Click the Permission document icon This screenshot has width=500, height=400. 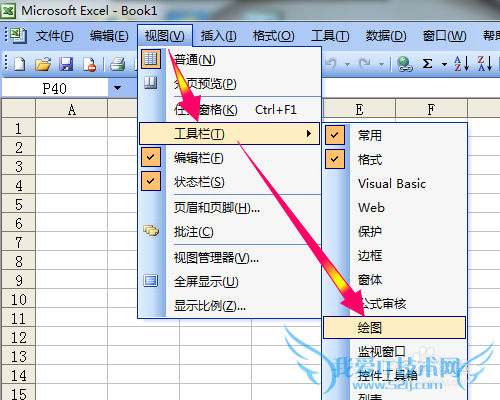coord(89,64)
